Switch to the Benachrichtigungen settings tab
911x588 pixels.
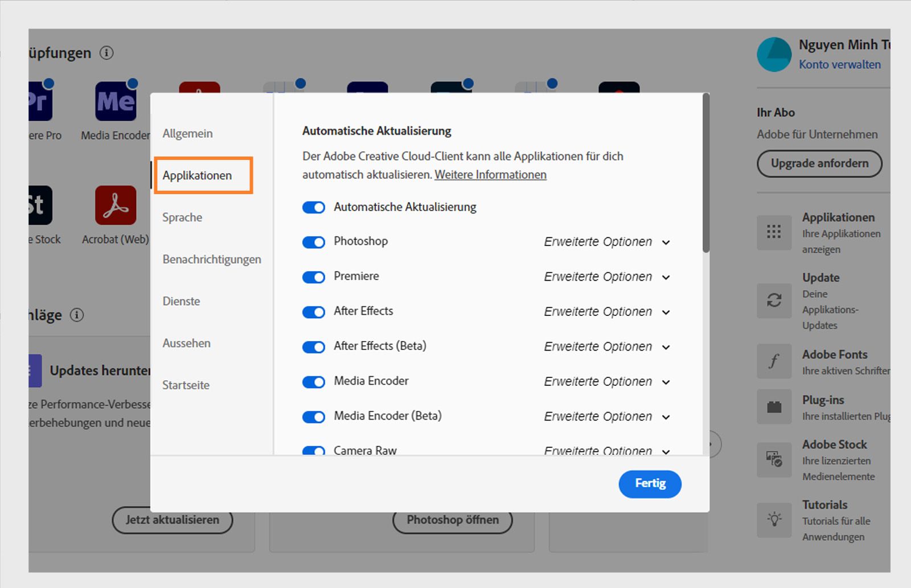pyautogui.click(x=212, y=259)
